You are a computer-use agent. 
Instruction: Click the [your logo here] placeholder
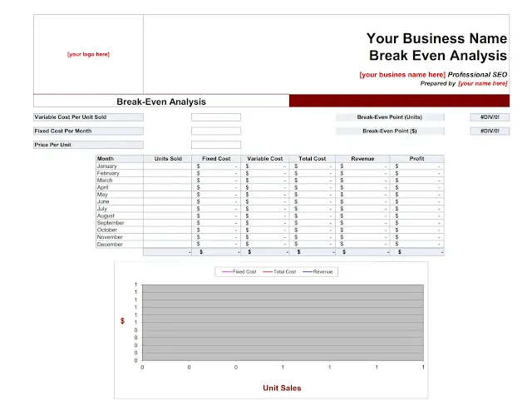pyautogui.click(x=88, y=54)
